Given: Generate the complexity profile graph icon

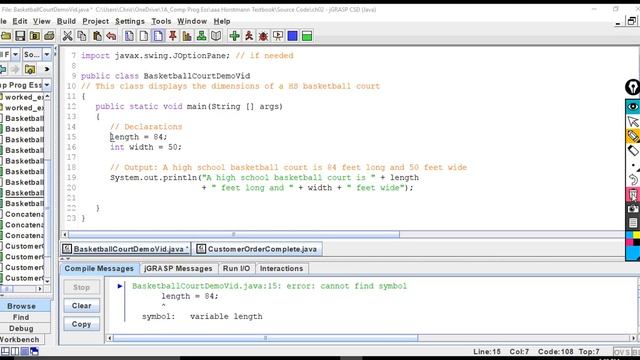Looking at the screenshot, I should coord(187,36).
